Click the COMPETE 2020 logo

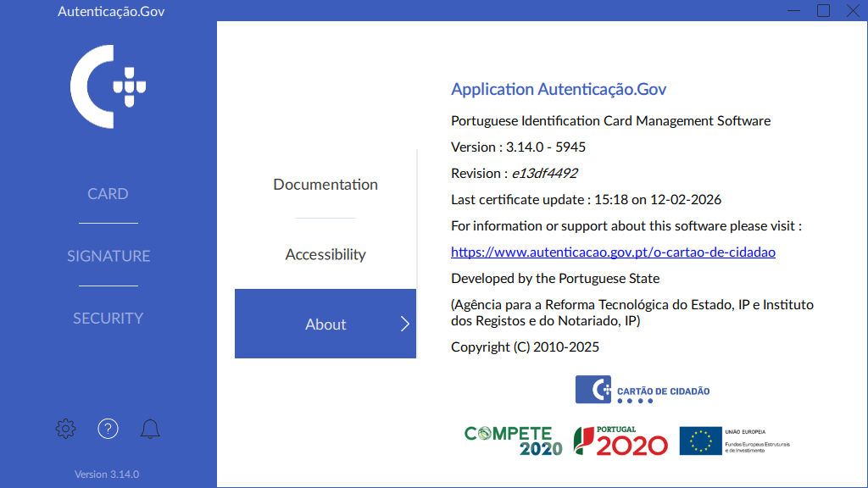coord(513,441)
